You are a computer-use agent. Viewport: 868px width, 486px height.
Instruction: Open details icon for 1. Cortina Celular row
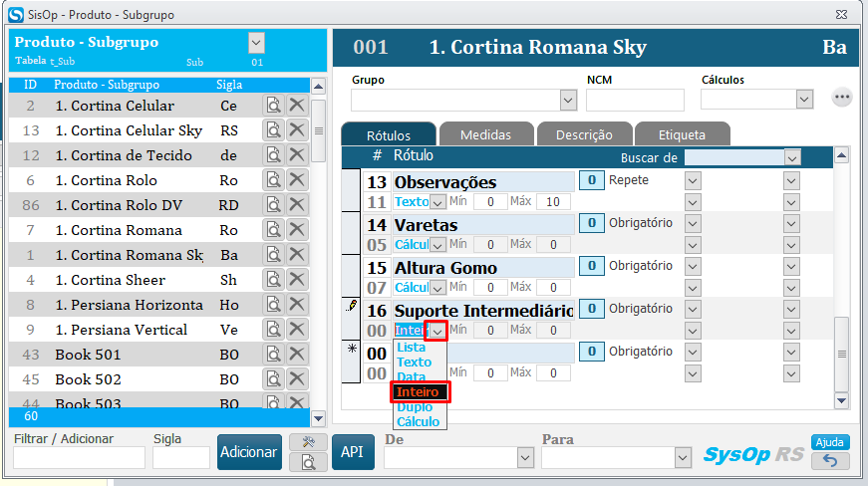(x=273, y=106)
